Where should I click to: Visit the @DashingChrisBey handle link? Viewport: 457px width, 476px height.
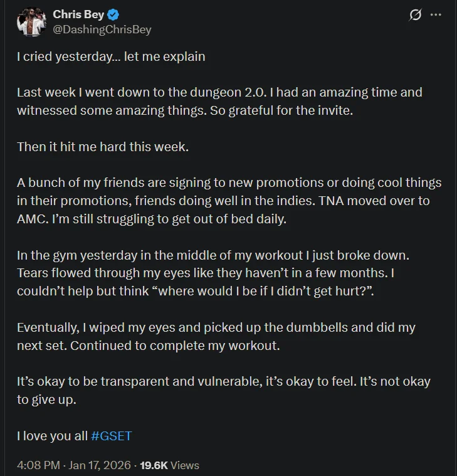[102, 29]
